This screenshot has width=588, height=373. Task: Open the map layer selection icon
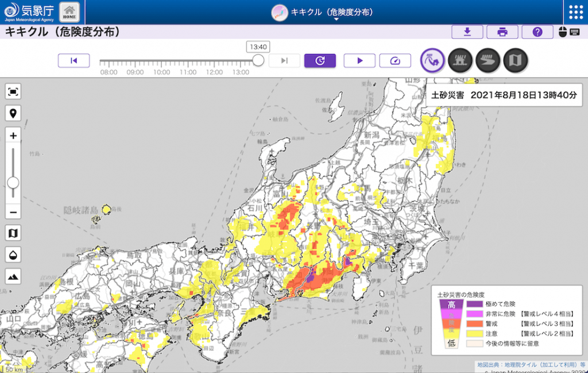pos(13,233)
